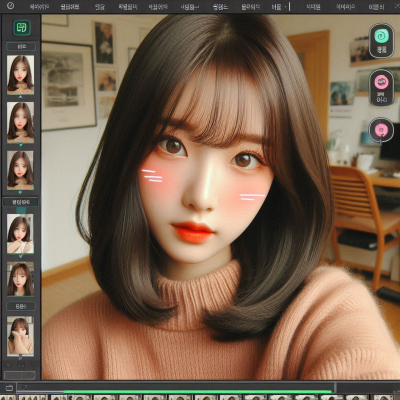Click the label button above the face-on-hands thumbnail
400x400 pixels.
tap(21, 306)
